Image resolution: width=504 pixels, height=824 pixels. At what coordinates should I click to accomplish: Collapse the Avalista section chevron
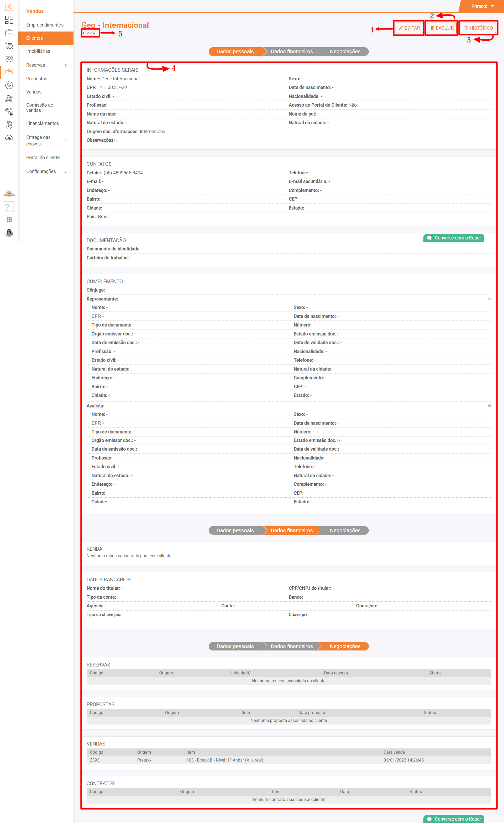(x=489, y=406)
